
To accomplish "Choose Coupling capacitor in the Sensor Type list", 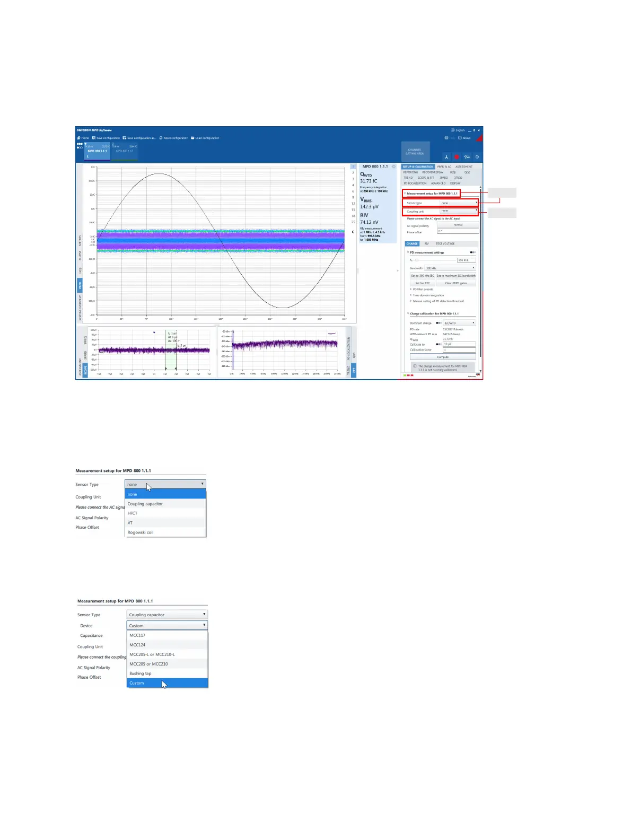I will pyautogui.click(x=165, y=504).
